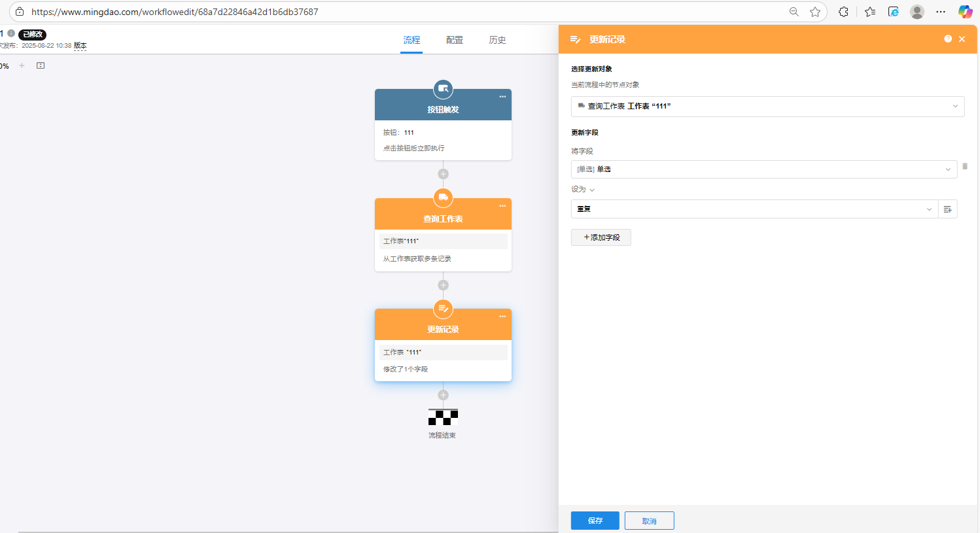Image resolution: width=980 pixels, height=533 pixels.
Task: Click the 添加字段 button
Action: pos(601,237)
